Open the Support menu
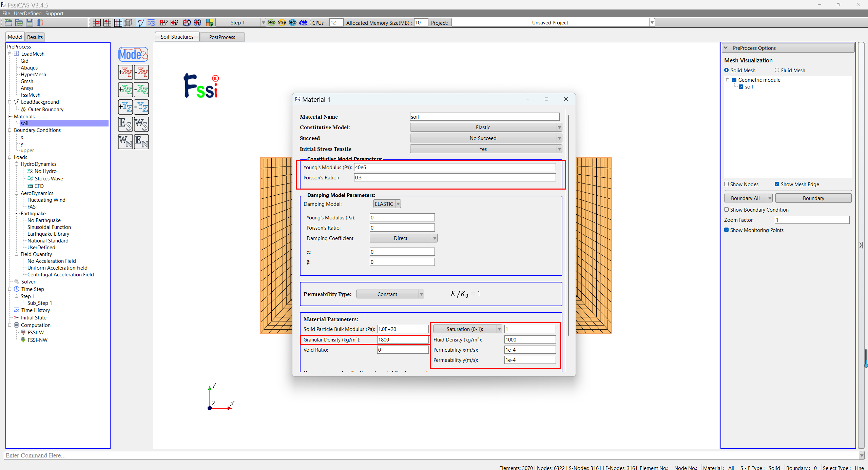Image resolution: width=868 pixels, height=470 pixels. [54, 14]
